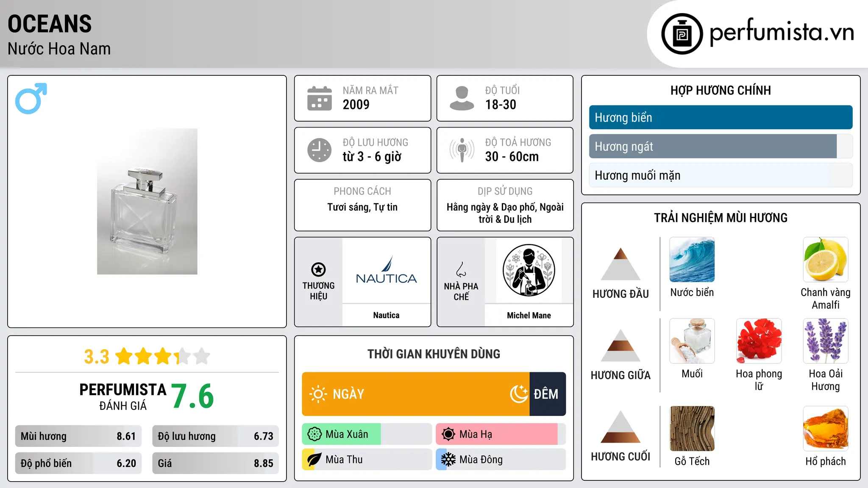Click the person icon beside Độ tuổi

462,98
